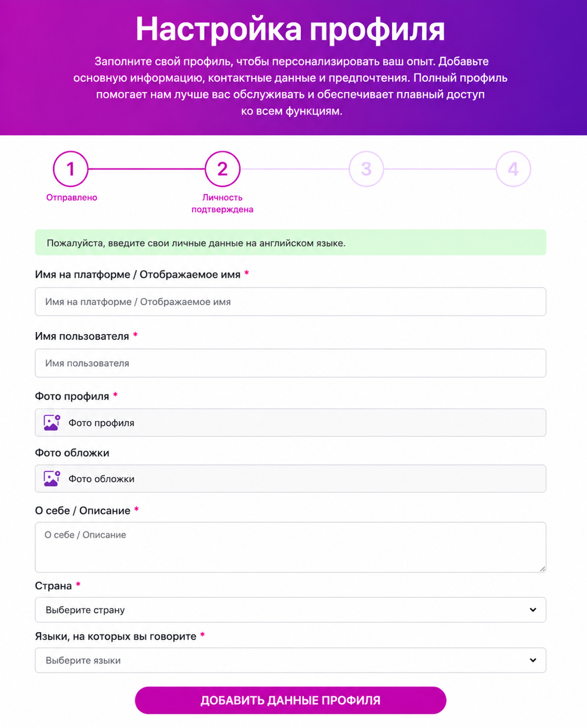Select step 3 circle in progress tracker
587x728 pixels.
coord(366,169)
